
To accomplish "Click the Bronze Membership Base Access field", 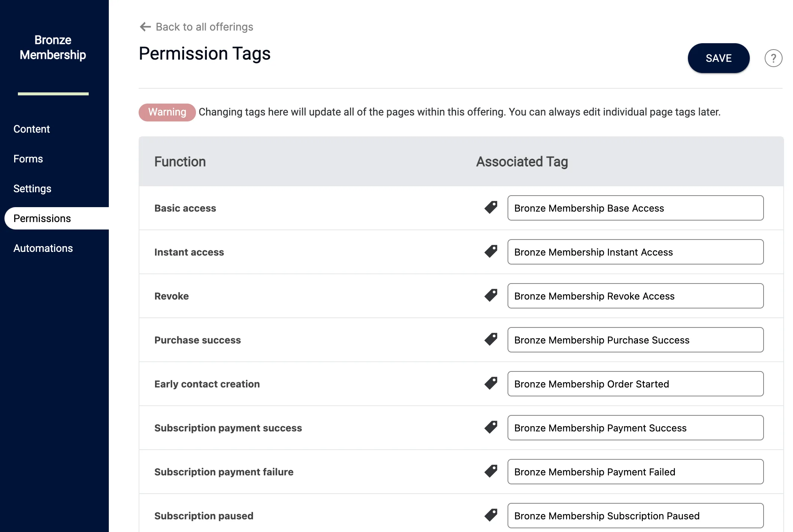I will [635, 208].
